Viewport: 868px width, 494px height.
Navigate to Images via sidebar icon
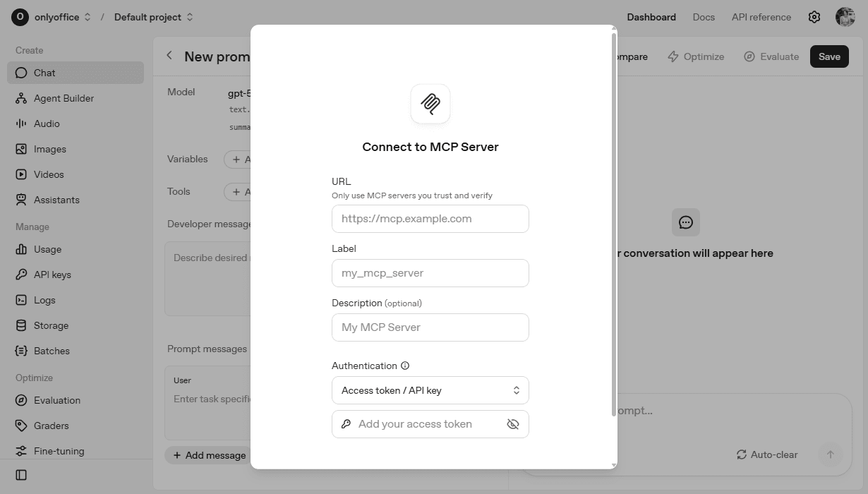[50, 149]
